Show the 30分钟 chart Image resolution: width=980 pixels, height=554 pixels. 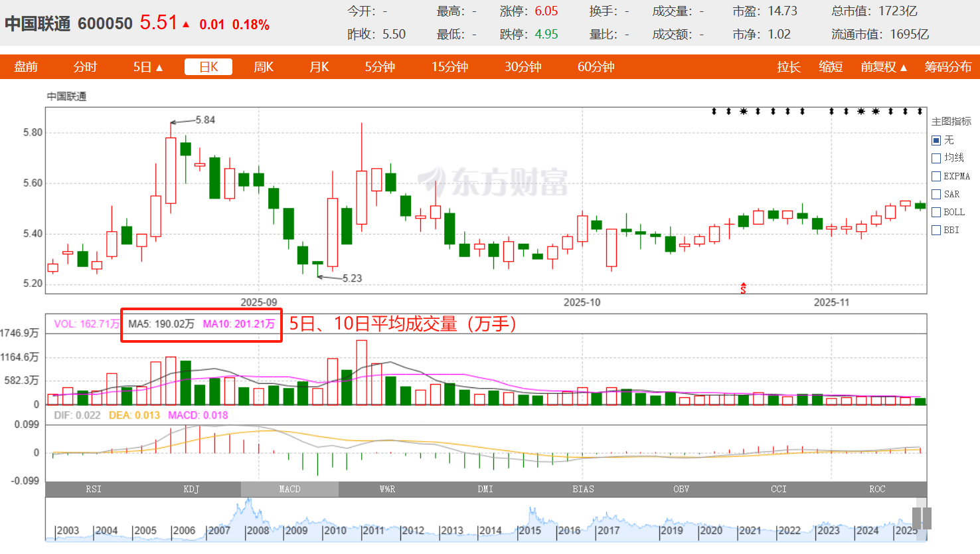point(523,67)
